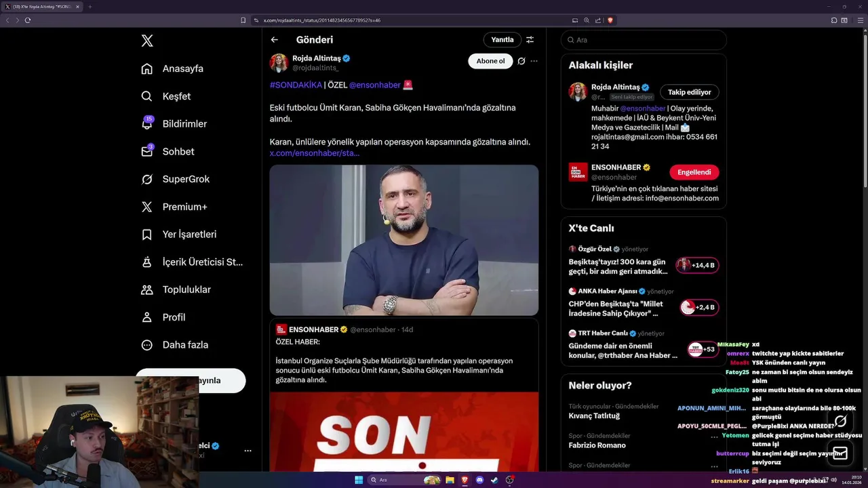Screen dimensions: 868x488
Task: Open reply sort settings icon
Action: (530, 40)
